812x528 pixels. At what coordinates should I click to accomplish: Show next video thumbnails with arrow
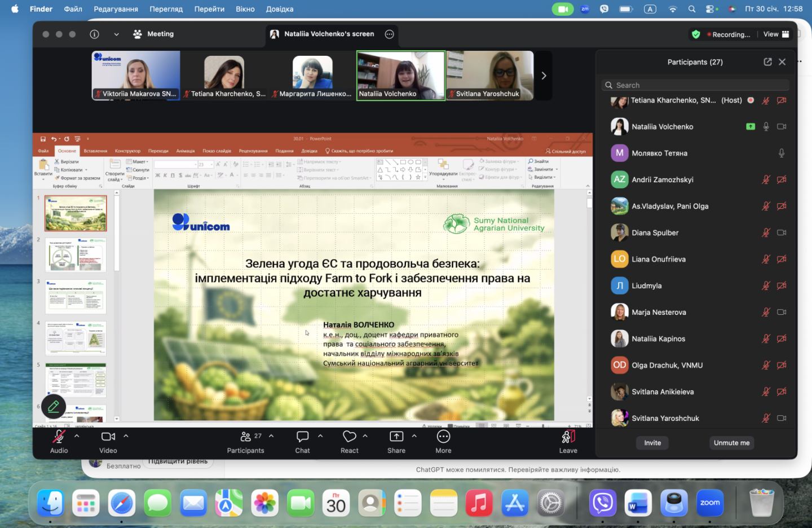click(544, 76)
